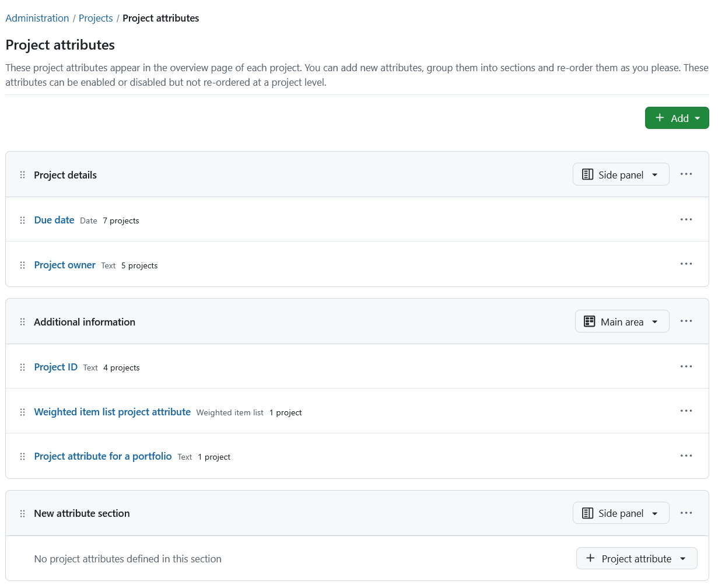Click the plus icon on the Project attribute button

pos(591,558)
